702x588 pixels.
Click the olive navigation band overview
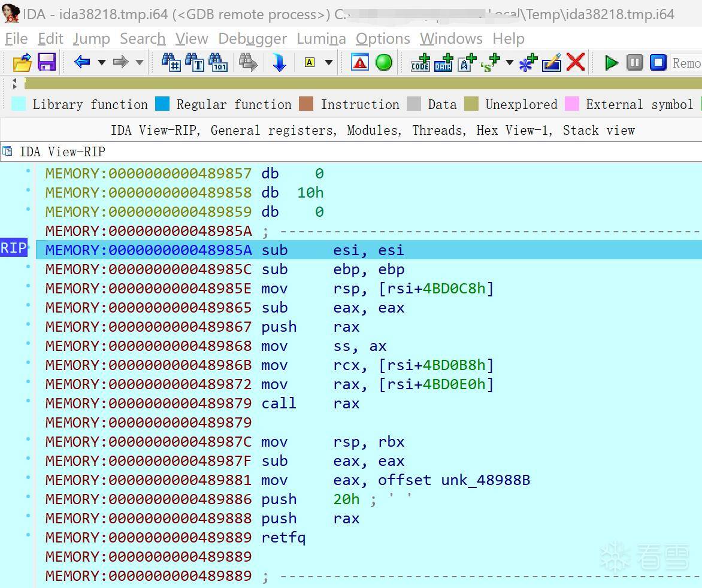tap(363, 83)
